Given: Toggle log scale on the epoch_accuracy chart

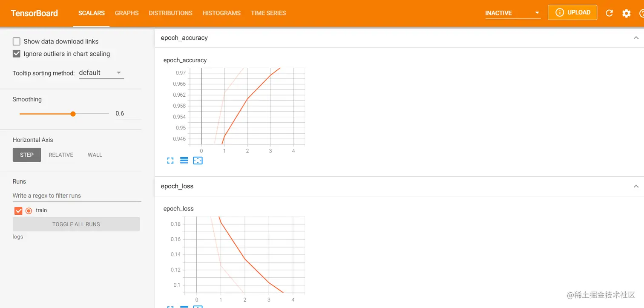Looking at the screenshot, I should pos(184,161).
